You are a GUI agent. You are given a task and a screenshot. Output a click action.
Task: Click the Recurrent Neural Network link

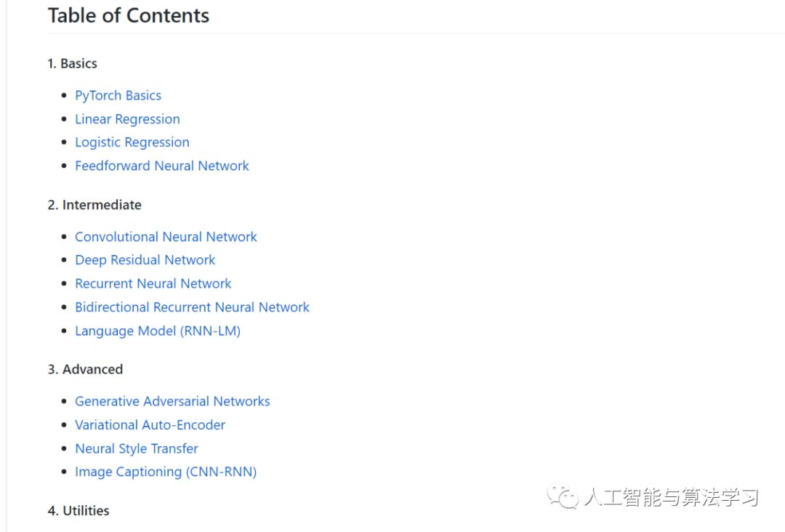click(153, 283)
